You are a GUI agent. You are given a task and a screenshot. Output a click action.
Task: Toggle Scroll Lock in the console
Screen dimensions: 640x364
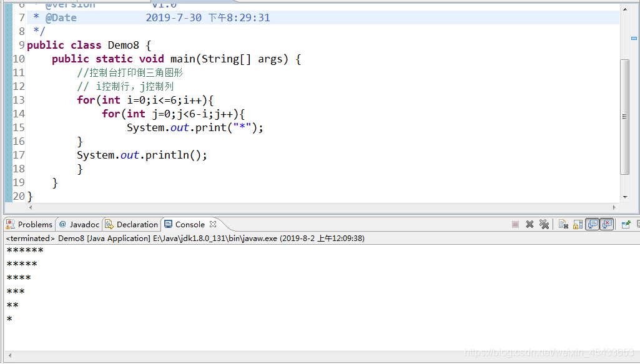click(x=578, y=224)
